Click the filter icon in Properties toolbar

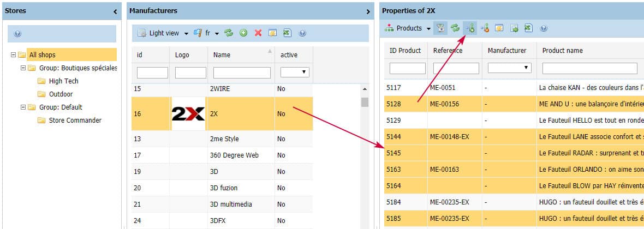click(x=440, y=28)
